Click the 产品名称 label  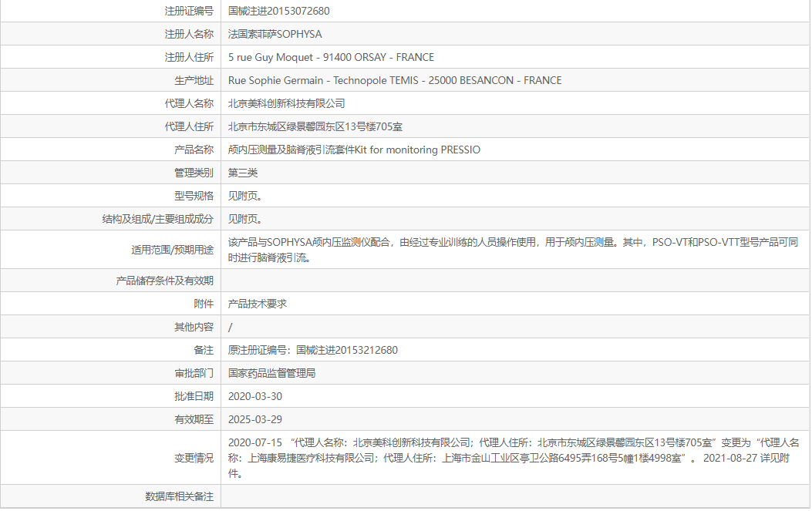point(194,150)
